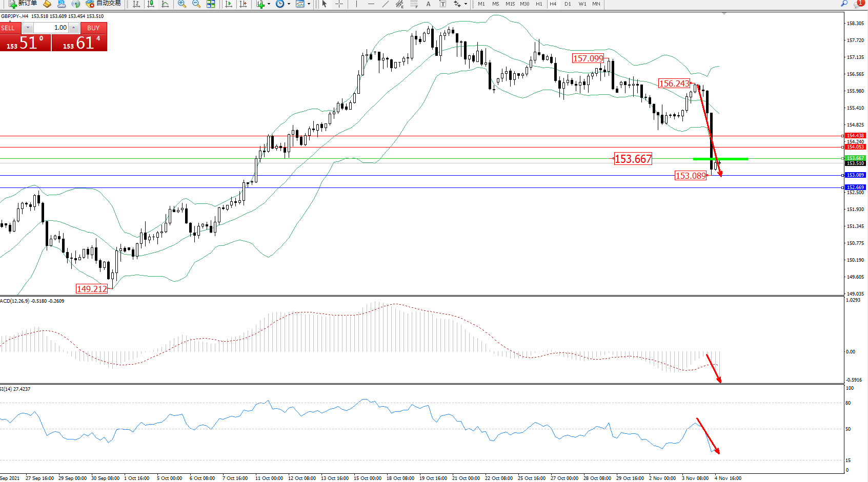This screenshot has height=482, width=868.
Task: Expand the periodicity clock dropdown arrow
Action: 289,4
